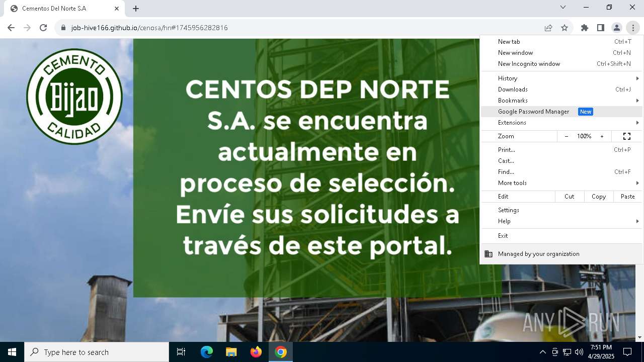Click the Chrome taskbar icon
Screen dimensions: 644x362
281,352
